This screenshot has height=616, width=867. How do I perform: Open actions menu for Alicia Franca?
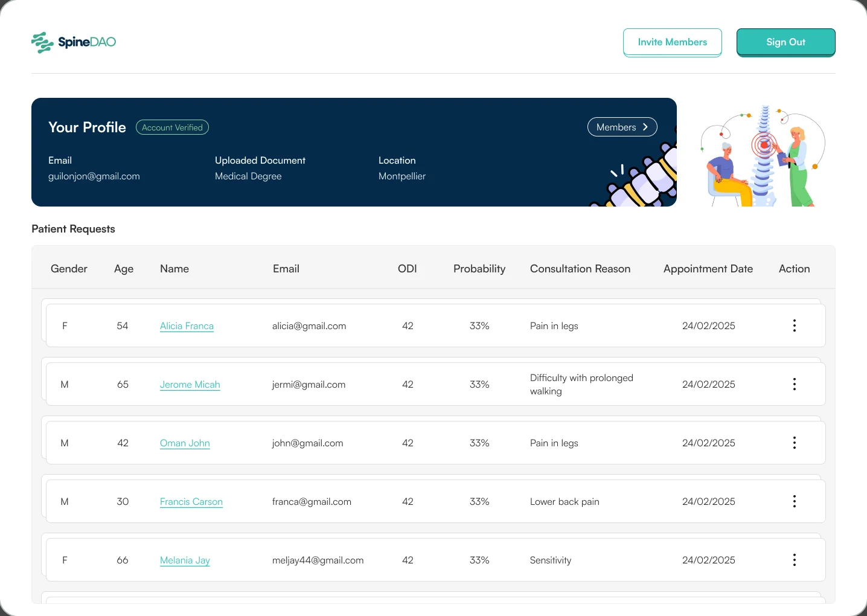coord(794,326)
